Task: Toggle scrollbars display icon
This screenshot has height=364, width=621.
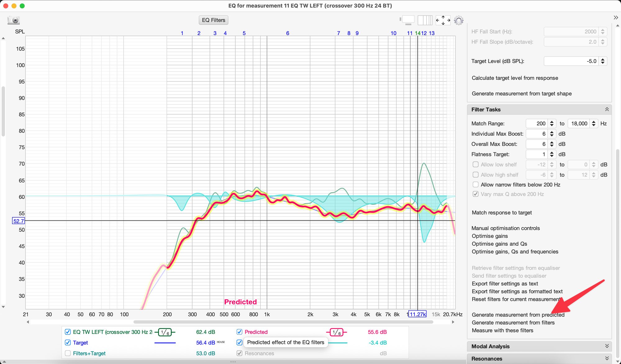Action: point(407,20)
